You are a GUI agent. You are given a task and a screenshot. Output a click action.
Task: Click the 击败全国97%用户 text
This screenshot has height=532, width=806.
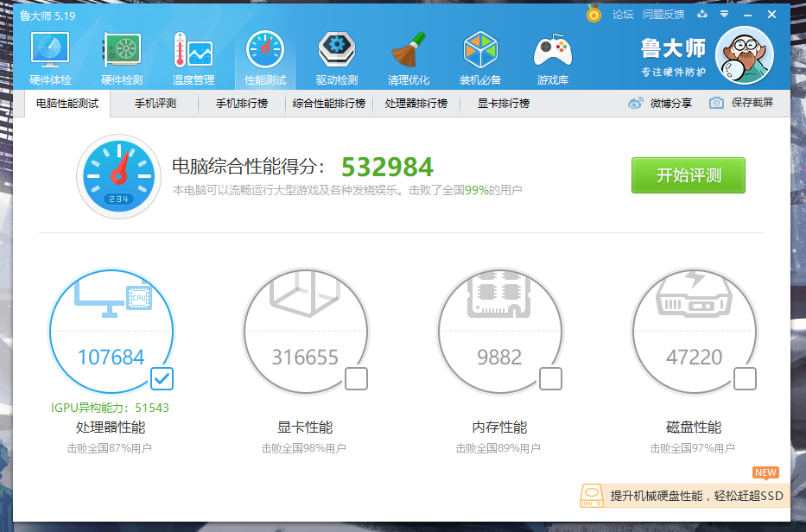tap(692, 448)
